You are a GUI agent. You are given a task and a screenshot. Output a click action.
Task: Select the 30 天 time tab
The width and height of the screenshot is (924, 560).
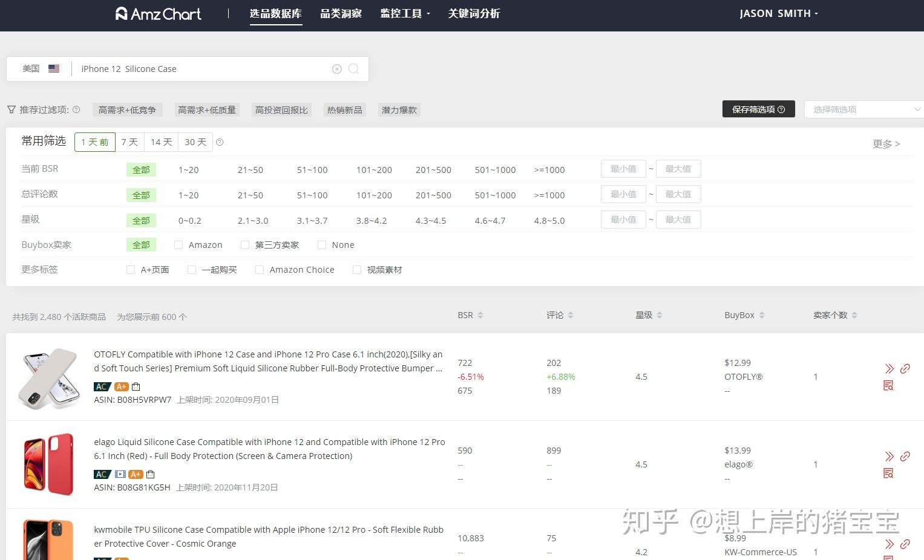pyautogui.click(x=195, y=142)
